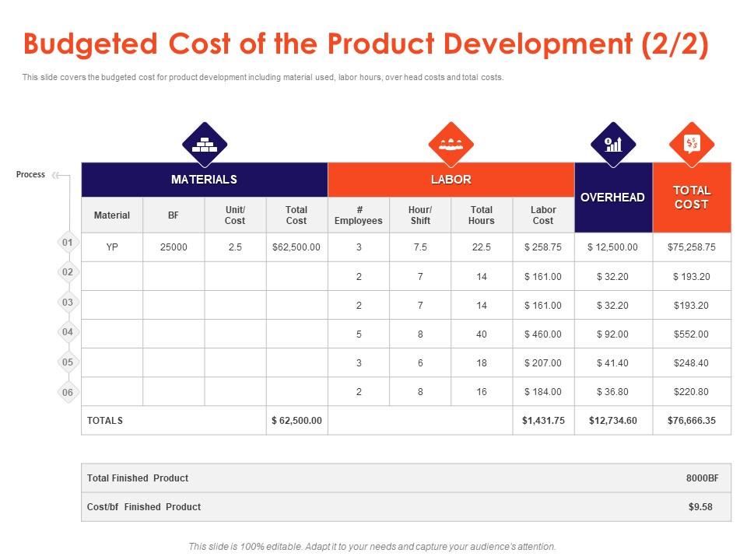The image size is (747, 560).
Task: Click the $ 207.00 labor cost cell
Action: (x=543, y=363)
